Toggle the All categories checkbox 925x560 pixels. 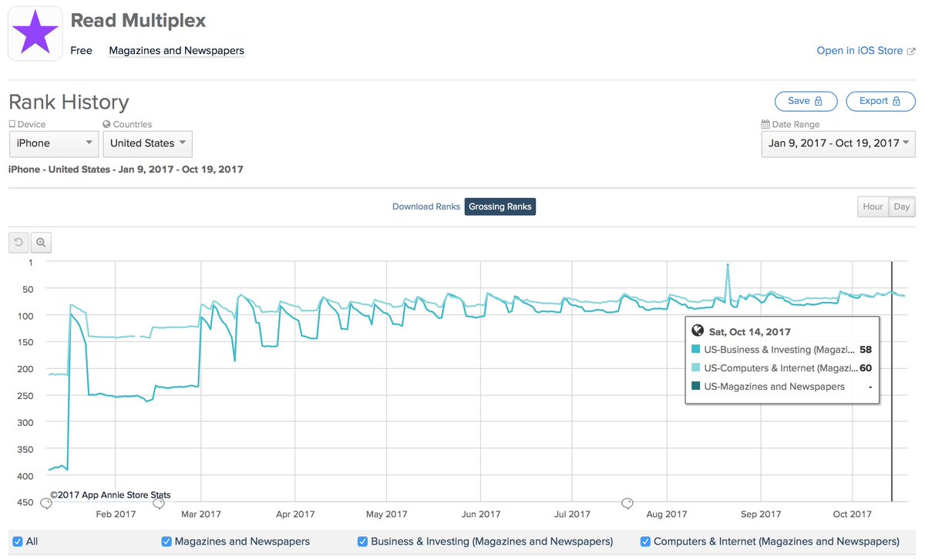click(18, 542)
